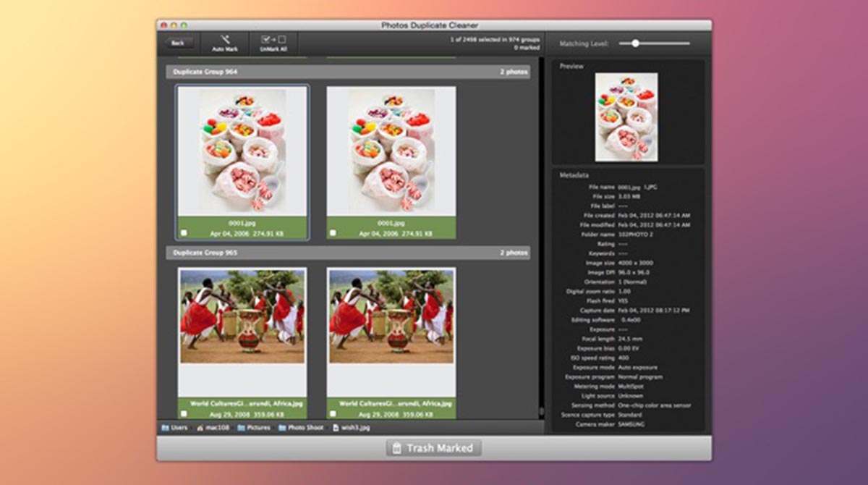The image size is (868, 485).
Task: Click the Scene capture type value Standard
Action: 629,415
